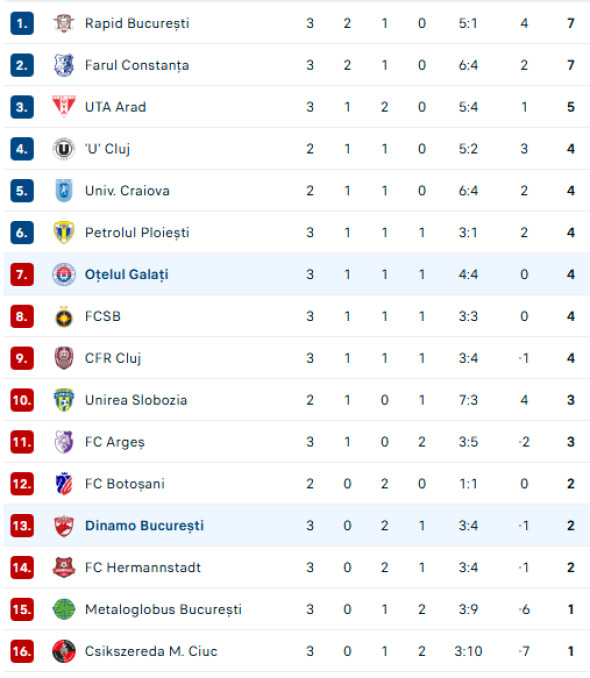
Task: Click Rapid București's 5:1 goals score
Action: tap(468, 23)
